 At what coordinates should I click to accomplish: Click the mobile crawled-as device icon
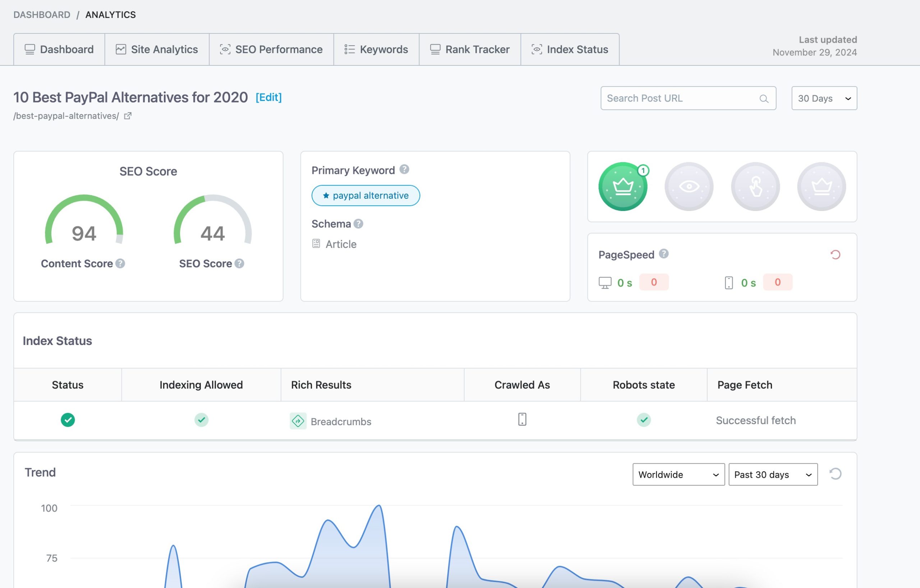pos(523,420)
